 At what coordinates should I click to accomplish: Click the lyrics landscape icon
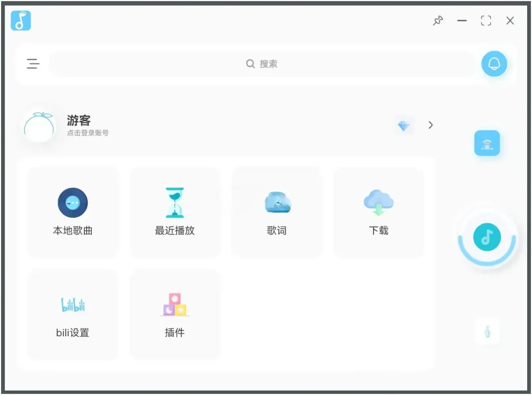[x=278, y=202]
